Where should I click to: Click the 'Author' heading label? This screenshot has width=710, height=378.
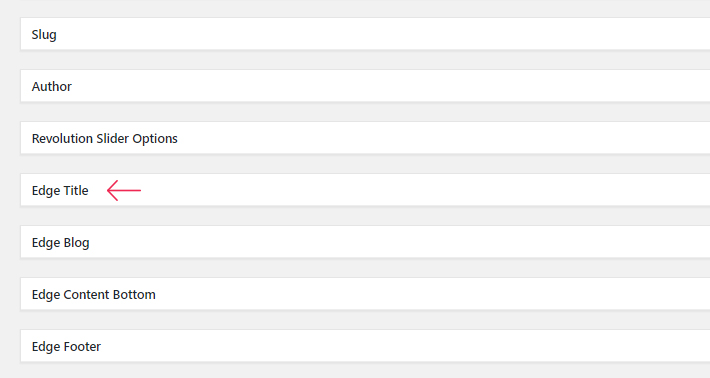coord(52,86)
